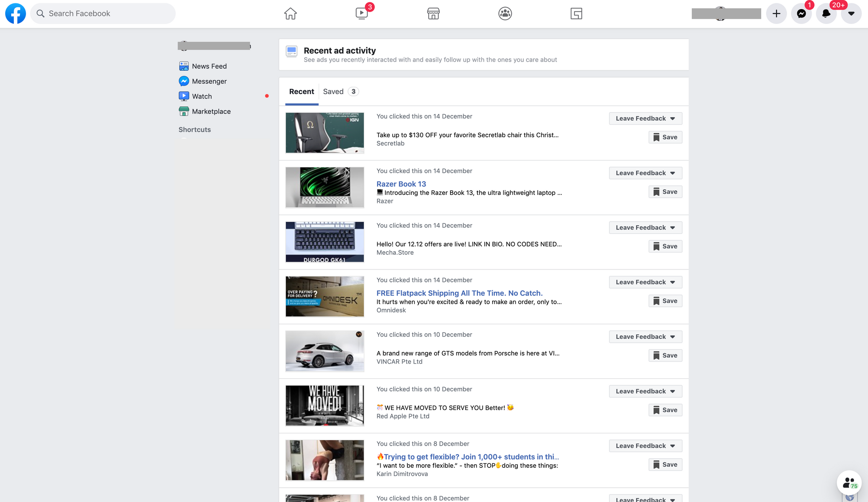Click Marketplace sidebar icon

pyautogui.click(x=184, y=112)
